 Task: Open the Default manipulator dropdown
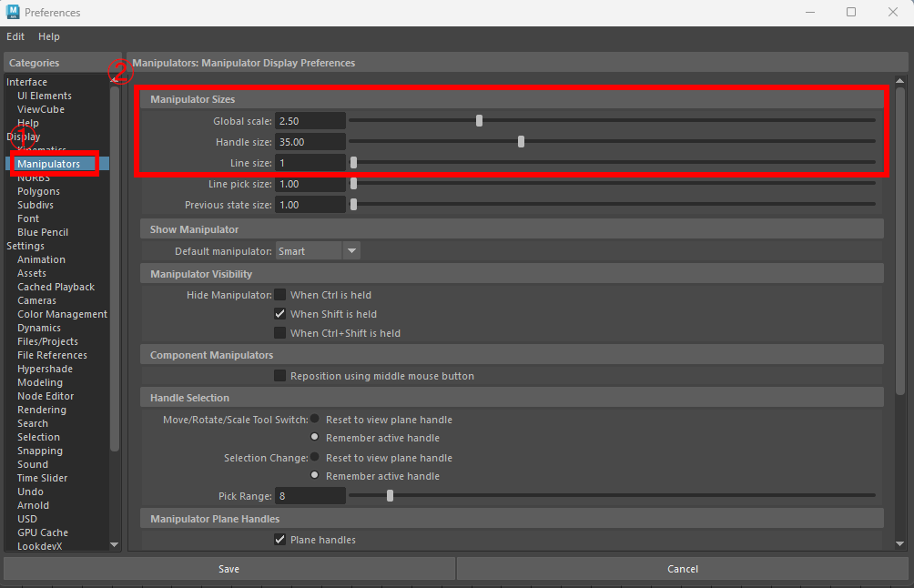click(351, 251)
